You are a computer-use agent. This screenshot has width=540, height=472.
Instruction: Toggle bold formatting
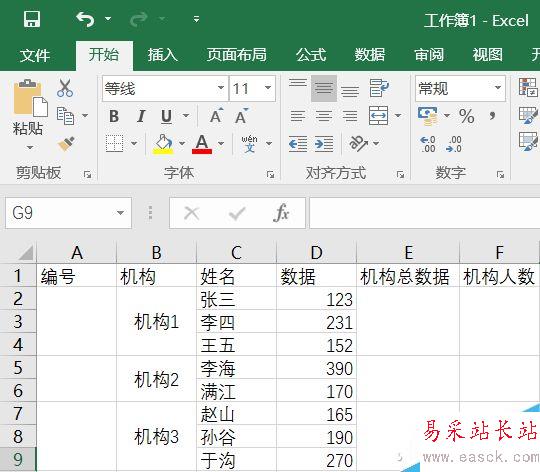tap(114, 116)
